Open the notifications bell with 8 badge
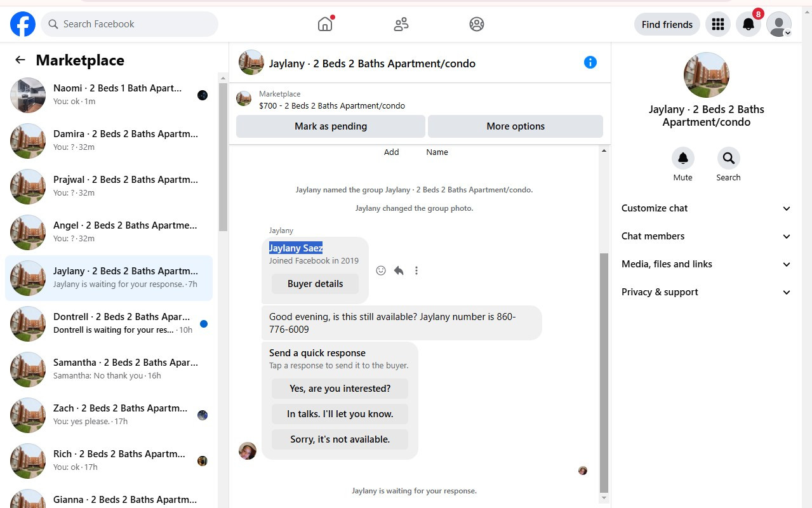 point(749,24)
